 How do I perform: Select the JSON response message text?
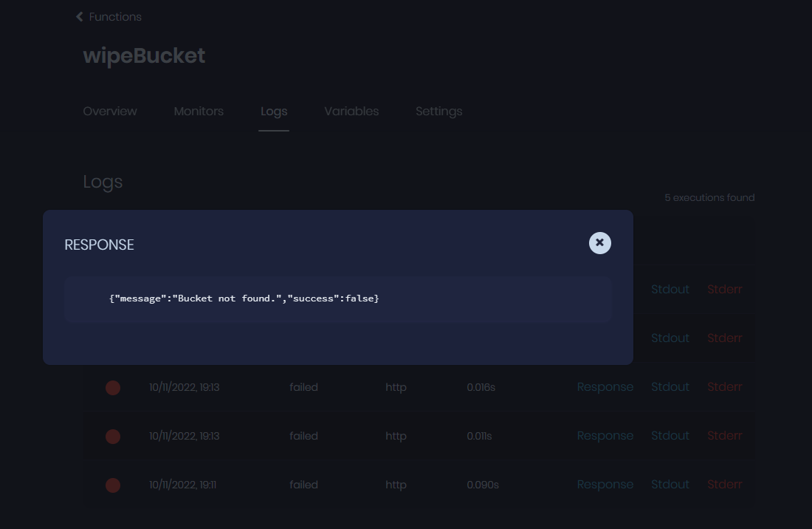click(244, 298)
